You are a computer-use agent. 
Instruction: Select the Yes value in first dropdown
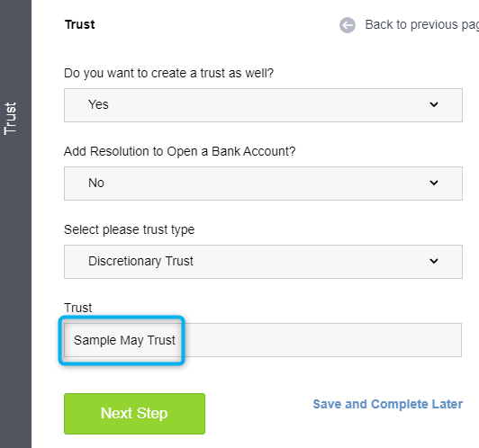point(98,104)
